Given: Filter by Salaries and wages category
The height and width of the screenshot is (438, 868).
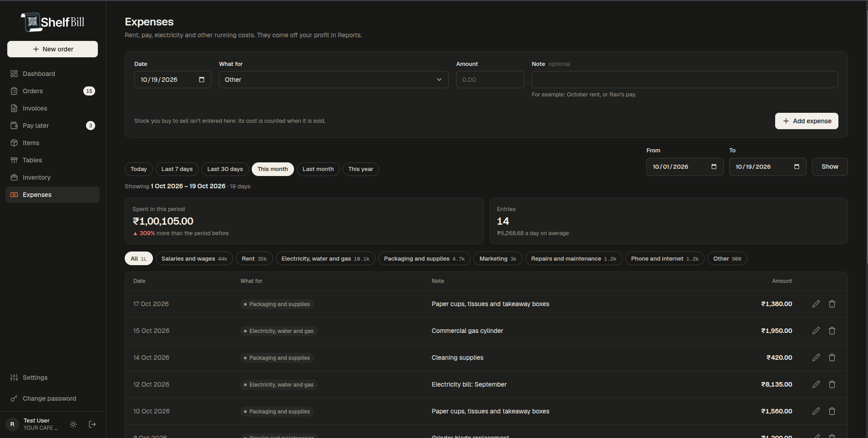Looking at the screenshot, I should [194, 259].
